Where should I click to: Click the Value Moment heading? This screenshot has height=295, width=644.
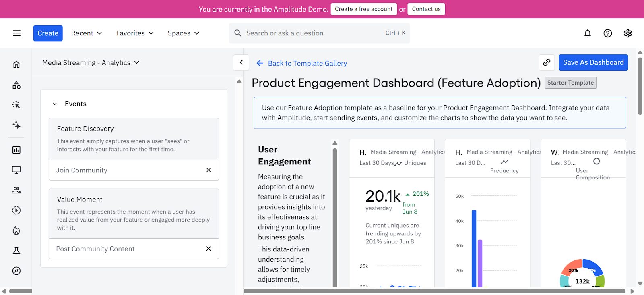80,199
